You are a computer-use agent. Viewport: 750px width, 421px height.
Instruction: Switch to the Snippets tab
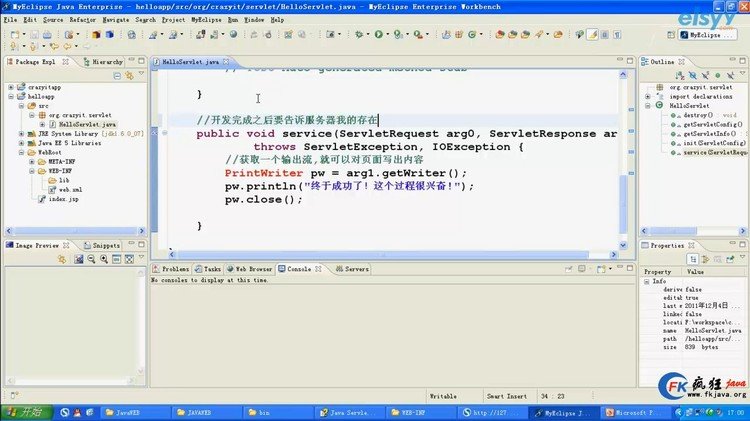click(x=102, y=245)
